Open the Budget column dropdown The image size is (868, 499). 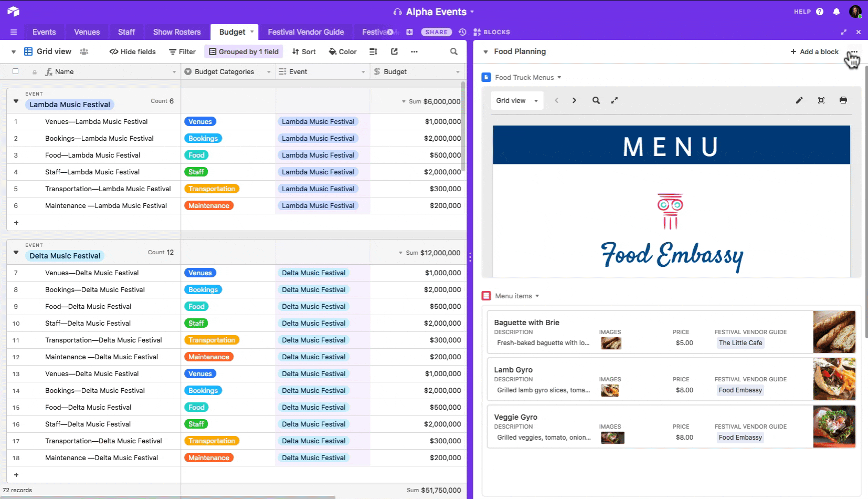458,72
